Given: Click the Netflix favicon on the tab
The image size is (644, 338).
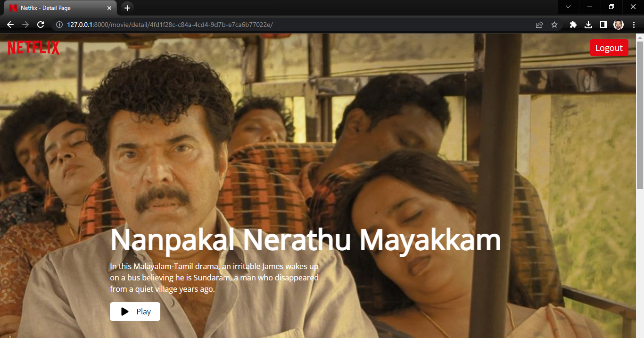Looking at the screenshot, I should point(13,8).
